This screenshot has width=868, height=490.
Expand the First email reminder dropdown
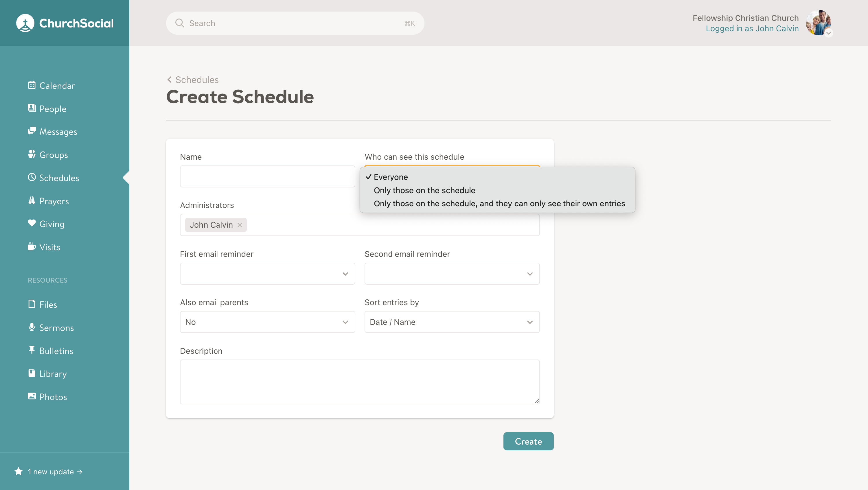coord(268,274)
